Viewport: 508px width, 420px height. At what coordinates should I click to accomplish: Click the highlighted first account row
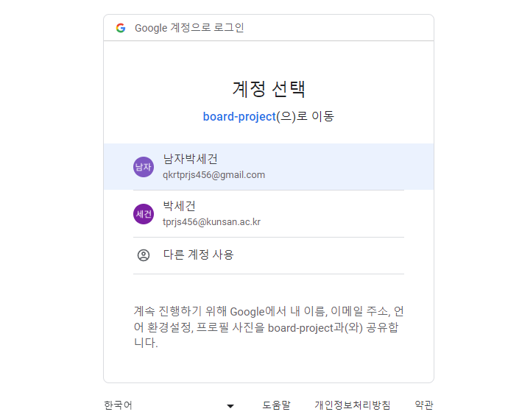click(269, 167)
